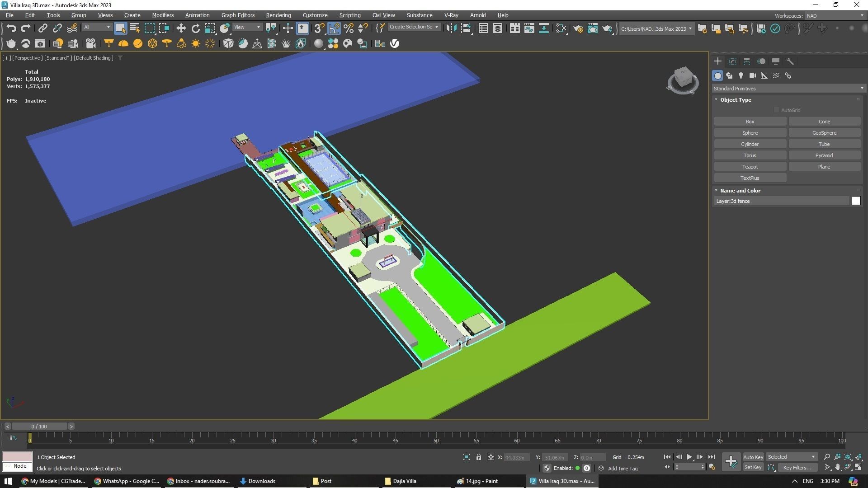Select the Cameras category icon
868x488 pixels.
click(752, 75)
